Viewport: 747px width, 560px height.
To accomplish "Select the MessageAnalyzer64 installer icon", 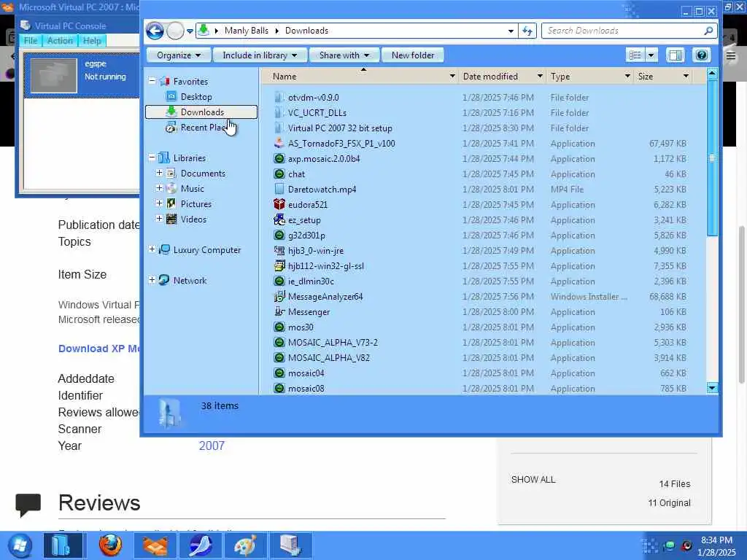I will (279, 296).
